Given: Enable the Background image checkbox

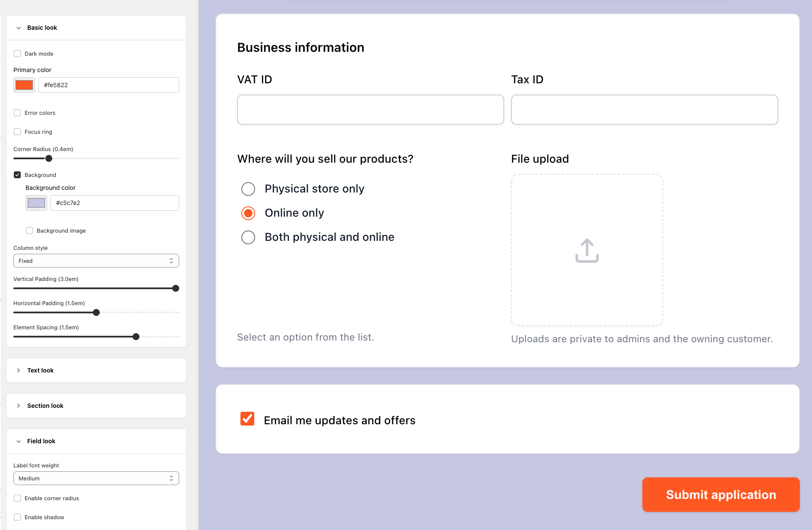Looking at the screenshot, I should point(29,230).
